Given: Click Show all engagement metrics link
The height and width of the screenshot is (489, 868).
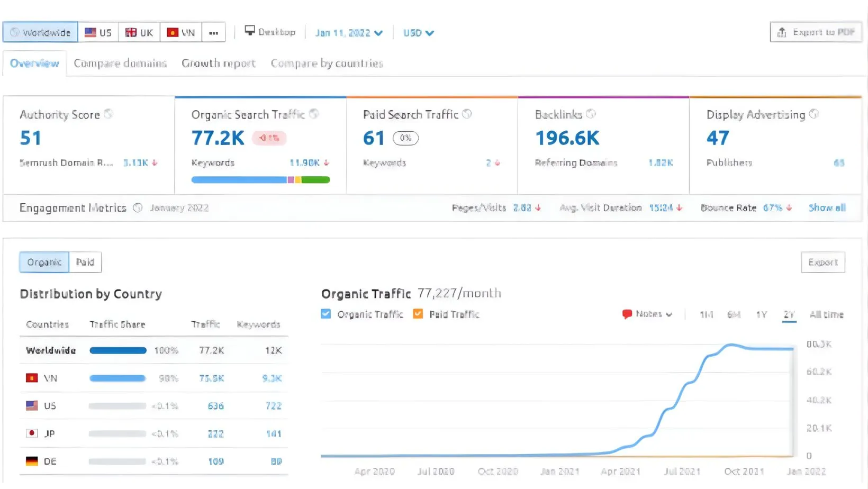Looking at the screenshot, I should [x=827, y=208].
